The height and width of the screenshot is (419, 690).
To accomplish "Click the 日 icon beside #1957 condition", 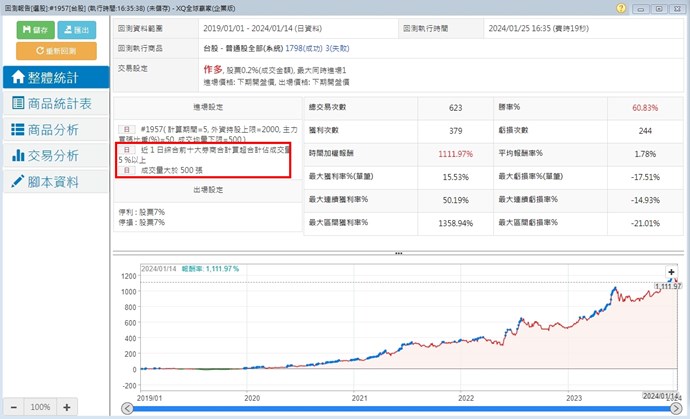I will pos(127,130).
